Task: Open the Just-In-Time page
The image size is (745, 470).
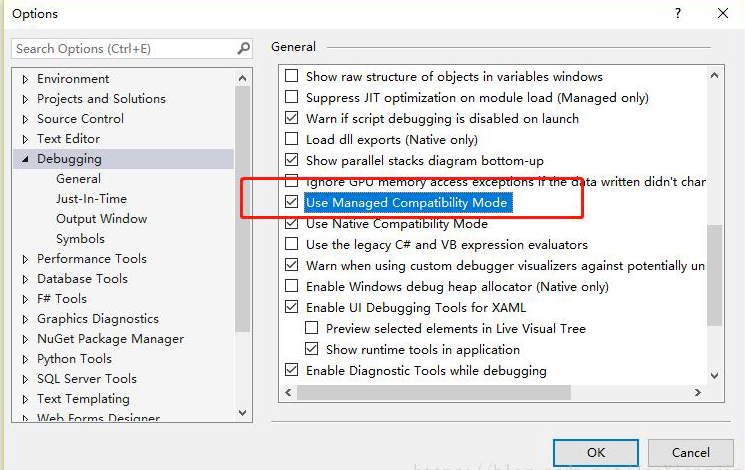Action: pyautogui.click(x=91, y=199)
